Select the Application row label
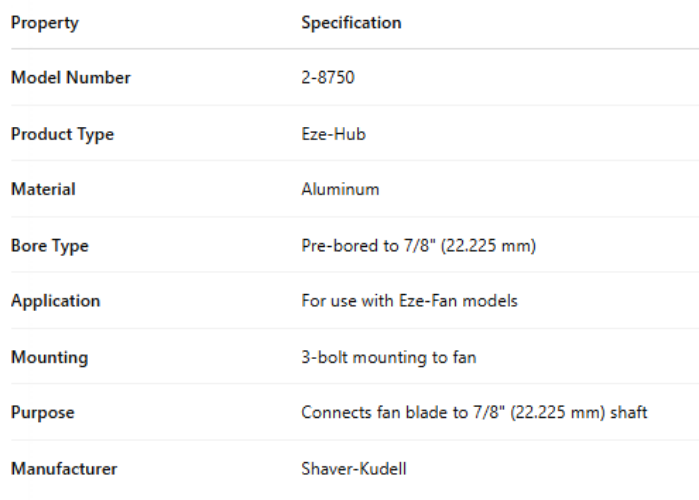This screenshot has height=500, width=699. pos(55,301)
